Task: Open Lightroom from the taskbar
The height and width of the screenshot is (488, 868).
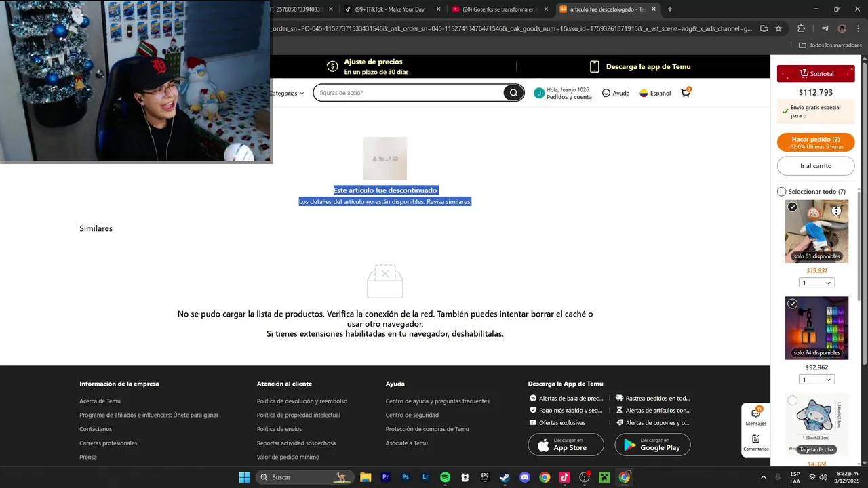Action: (x=425, y=477)
